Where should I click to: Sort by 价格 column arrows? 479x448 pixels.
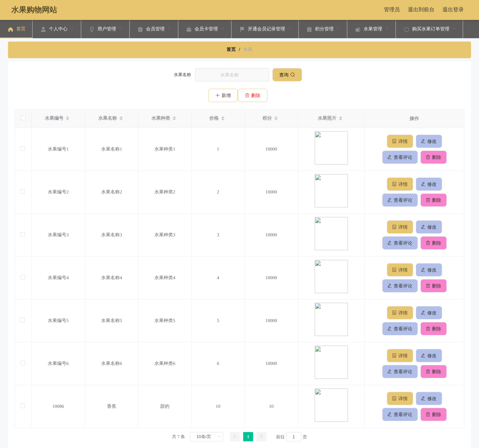click(223, 118)
